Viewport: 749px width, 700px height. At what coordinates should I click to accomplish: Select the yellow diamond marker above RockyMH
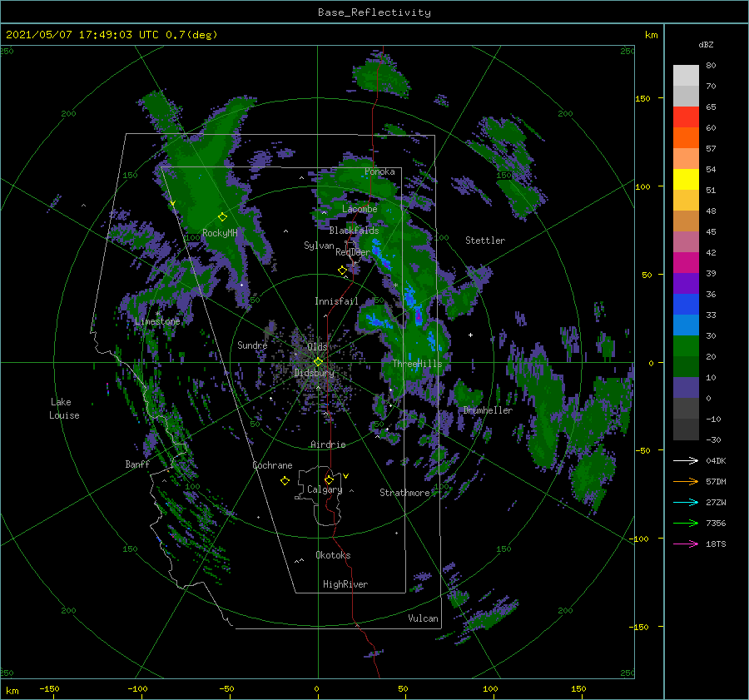click(x=222, y=217)
